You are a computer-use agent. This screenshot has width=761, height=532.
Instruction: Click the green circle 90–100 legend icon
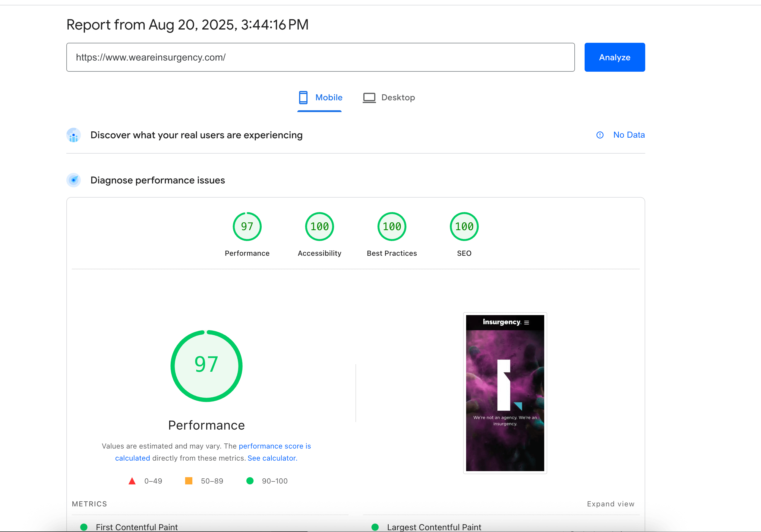[250, 481]
